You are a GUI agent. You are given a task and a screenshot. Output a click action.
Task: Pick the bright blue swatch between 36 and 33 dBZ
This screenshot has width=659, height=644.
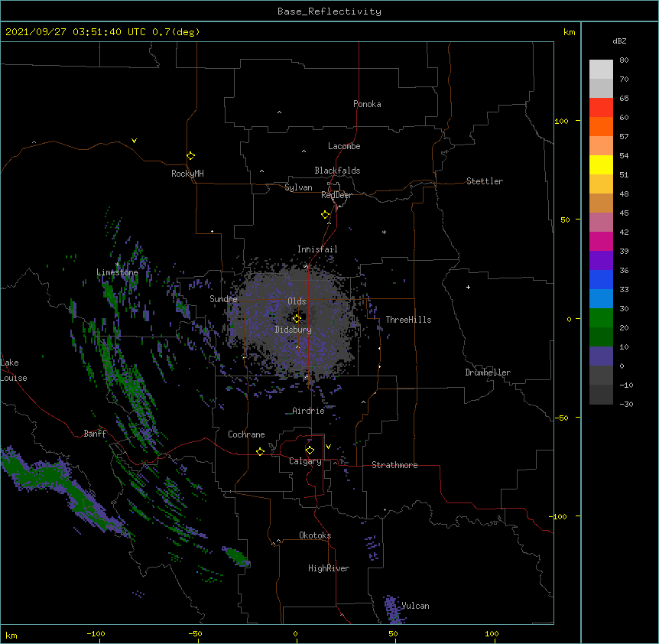pos(601,279)
